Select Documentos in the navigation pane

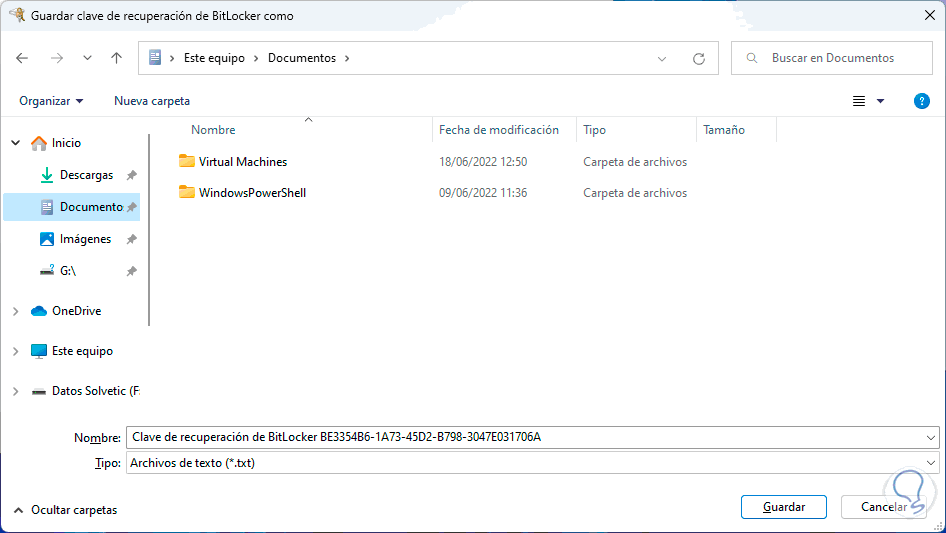(90, 207)
